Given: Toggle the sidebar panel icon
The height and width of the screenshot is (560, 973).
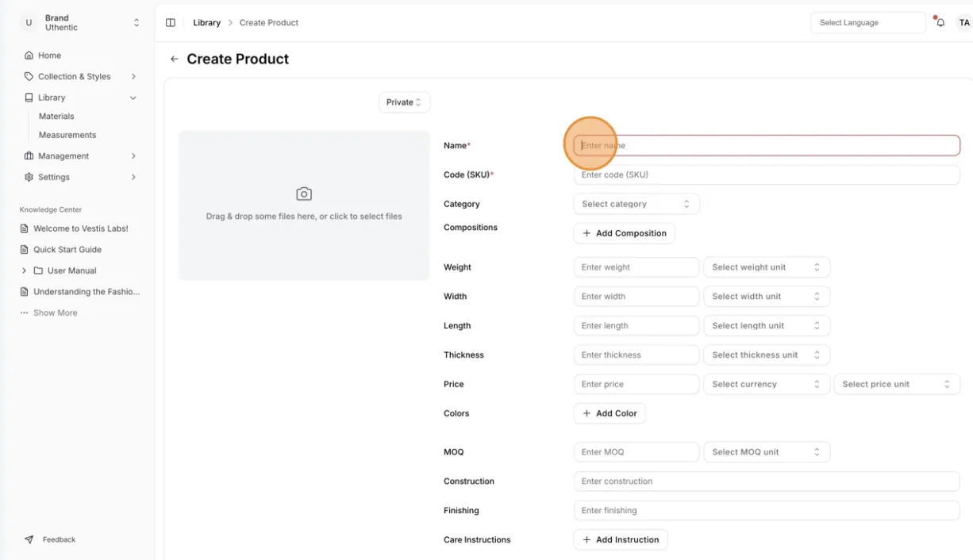Looking at the screenshot, I should click(170, 23).
